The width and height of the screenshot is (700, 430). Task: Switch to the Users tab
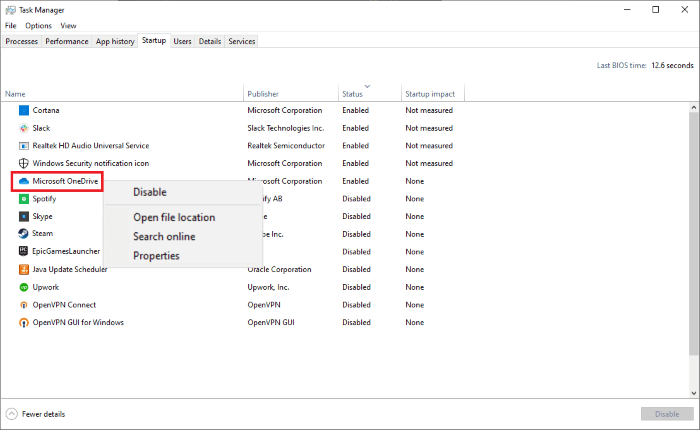(182, 41)
